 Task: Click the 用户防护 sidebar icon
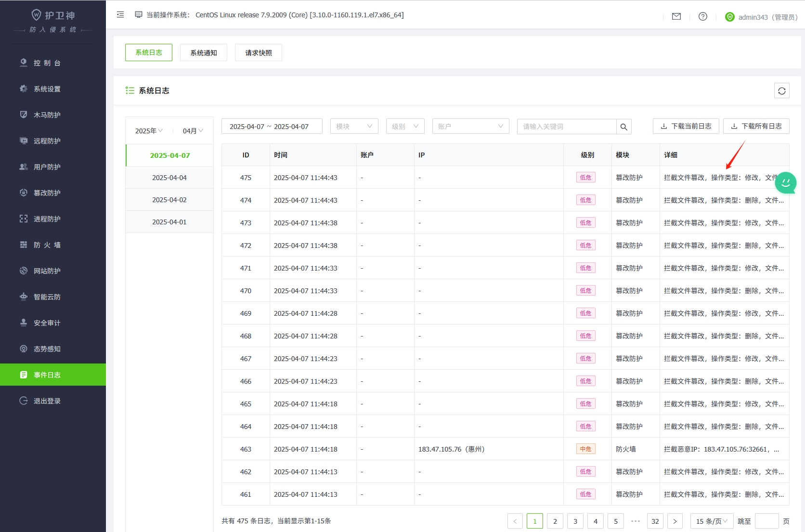click(x=23, y=167)
